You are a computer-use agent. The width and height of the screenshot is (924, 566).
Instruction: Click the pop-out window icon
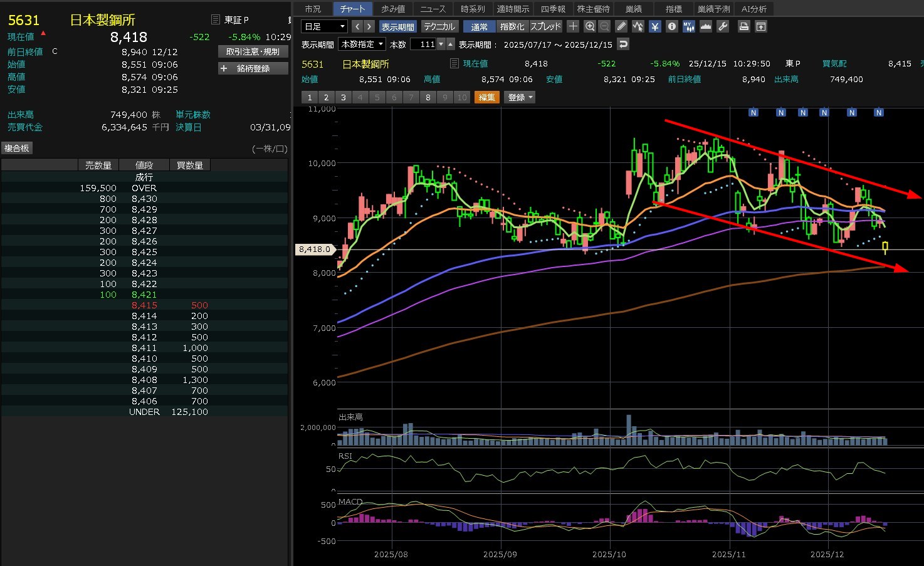coord(760,26)
